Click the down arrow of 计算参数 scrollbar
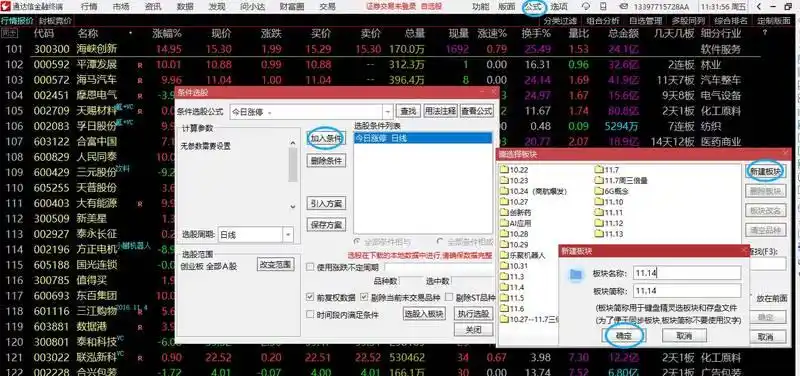 click(293, 207)
